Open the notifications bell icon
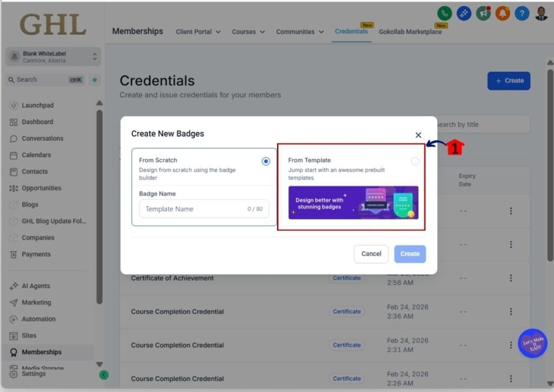The image size is (554, 392). [x=503, y=14]
